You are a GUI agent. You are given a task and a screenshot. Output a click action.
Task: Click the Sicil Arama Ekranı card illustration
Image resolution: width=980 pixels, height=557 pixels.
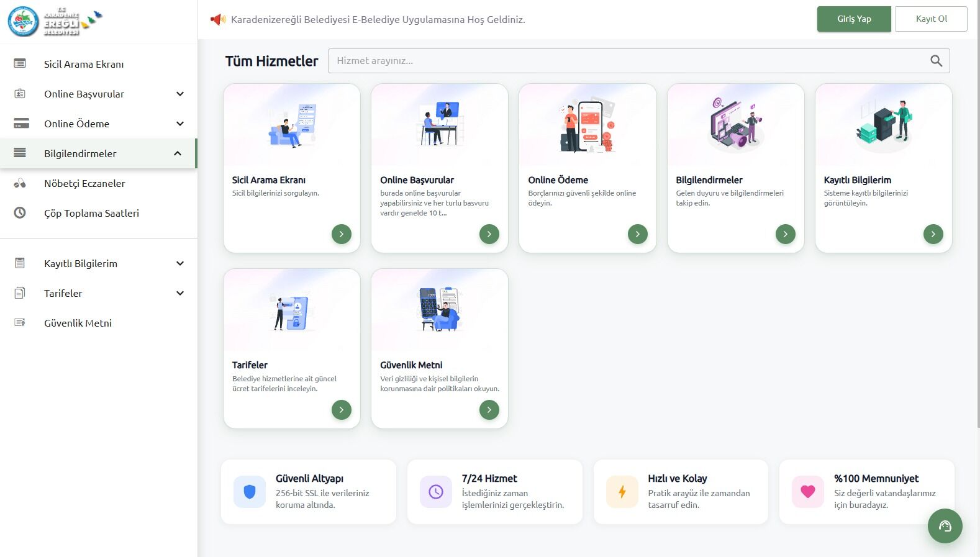click(292, 125)
